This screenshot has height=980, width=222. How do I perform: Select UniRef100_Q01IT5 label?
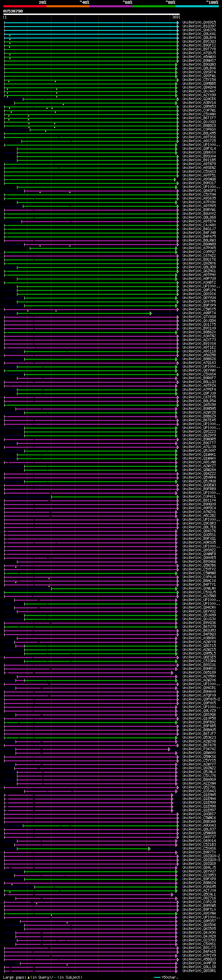click(199, 324)
